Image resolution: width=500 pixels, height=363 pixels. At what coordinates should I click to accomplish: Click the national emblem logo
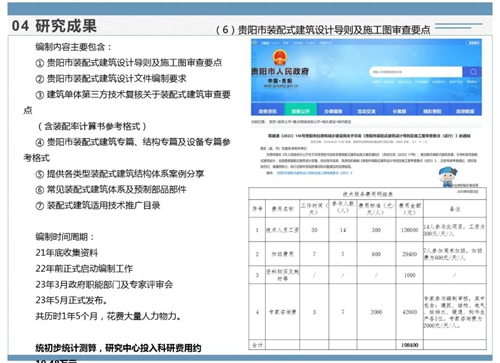[x=280, y=57]
